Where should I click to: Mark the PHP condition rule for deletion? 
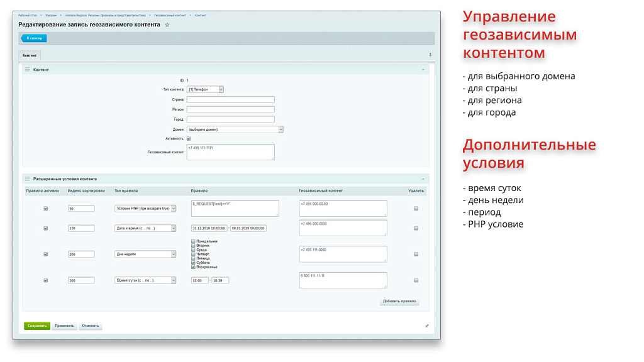pyautogui.click(x=416, y=209)
